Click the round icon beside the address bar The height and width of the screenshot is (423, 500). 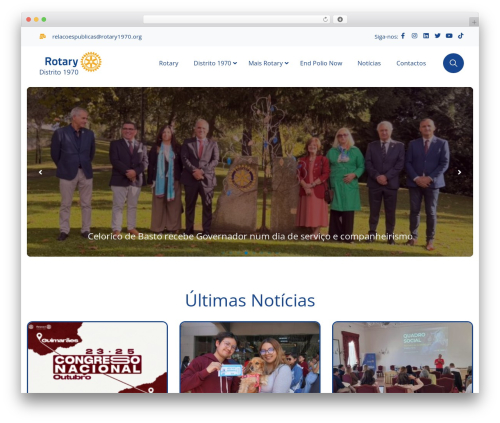340,19
